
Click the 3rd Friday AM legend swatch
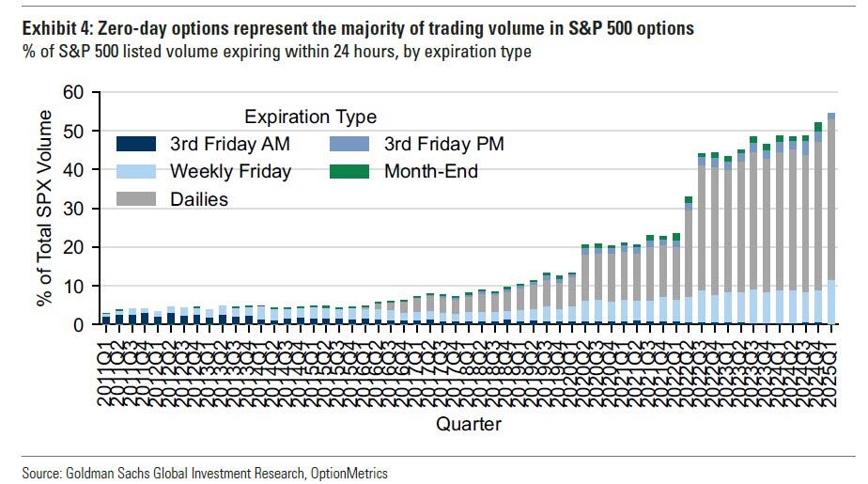click(136, 144)
